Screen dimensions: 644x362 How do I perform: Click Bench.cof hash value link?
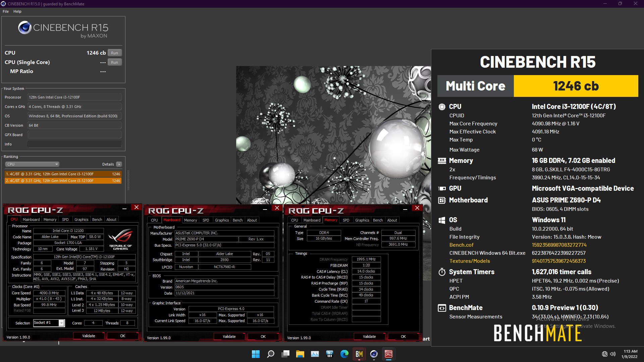[559, 245]
